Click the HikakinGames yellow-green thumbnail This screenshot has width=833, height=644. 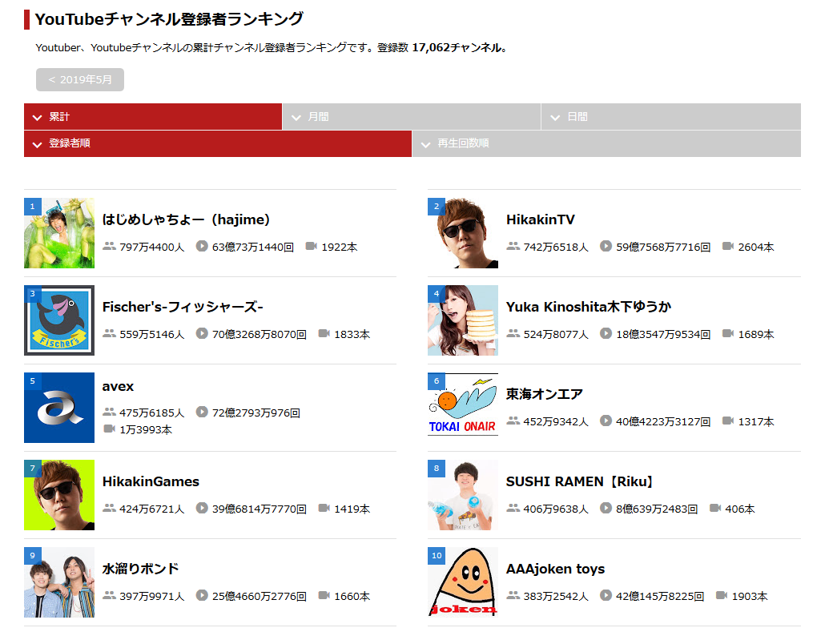click(x=59, y=495)
